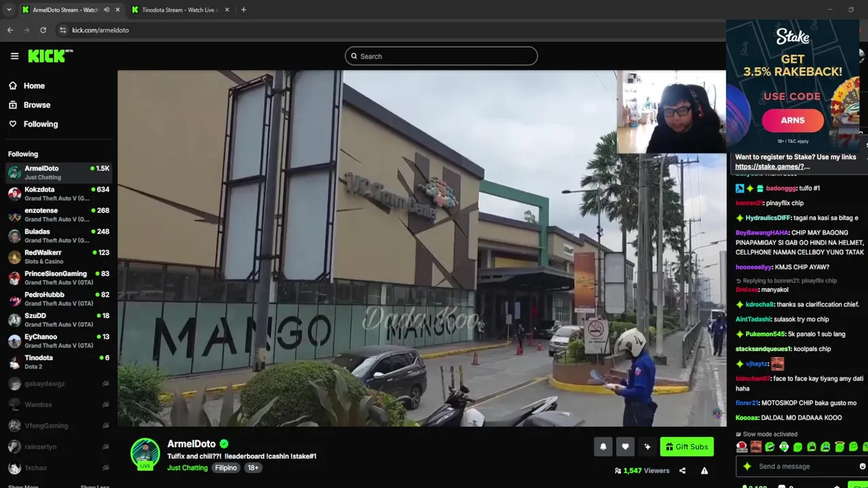Open Kokzdota channel from sidebar
The height and width of the screenshot is (488, 868).
click(x=58, y=193)
